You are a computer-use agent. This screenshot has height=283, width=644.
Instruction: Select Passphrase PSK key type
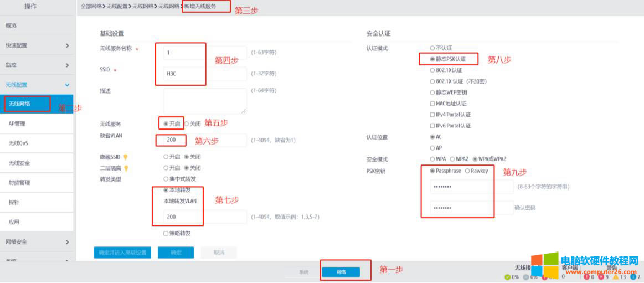pos(432,171)
